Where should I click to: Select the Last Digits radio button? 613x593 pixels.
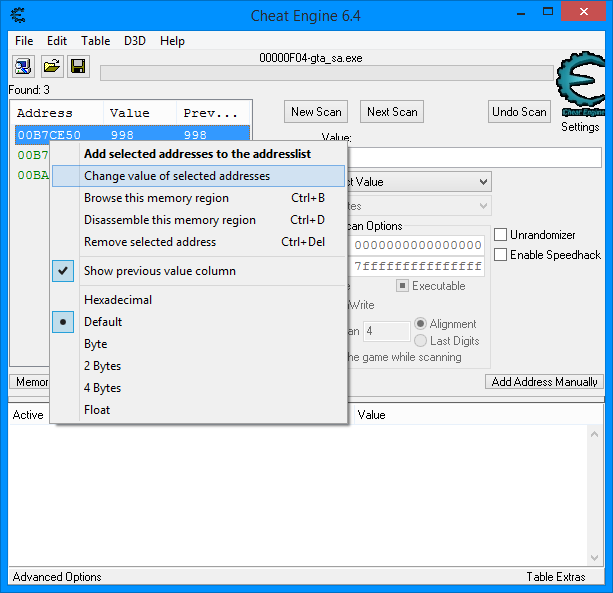point(420,340)
